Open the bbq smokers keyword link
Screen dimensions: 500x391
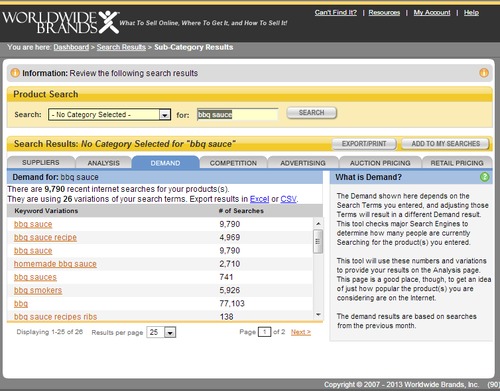click(38, 290)
